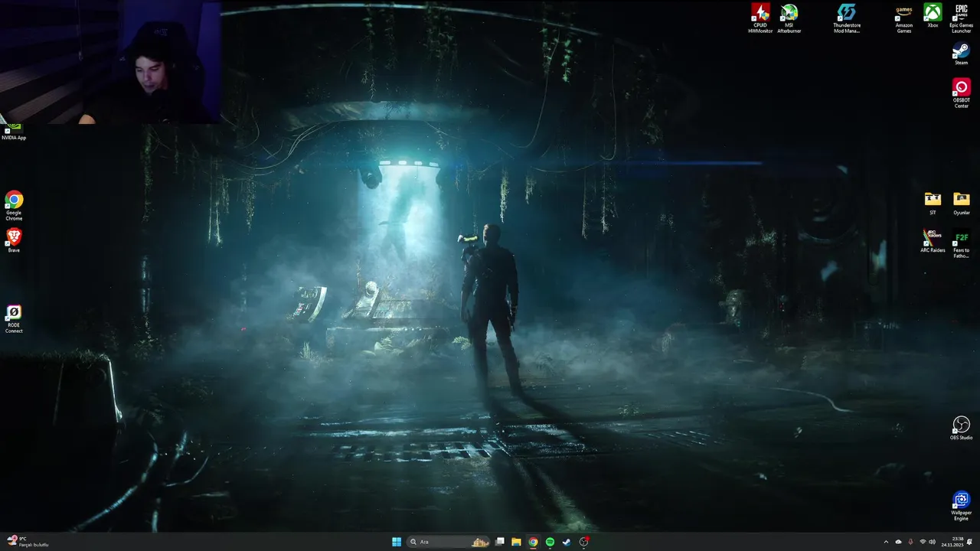Image resolution: width=980 pixels, height=551 pixels.
Task: Open the Wallpaper Engine desktop shortcut
Action: point(961,506)
